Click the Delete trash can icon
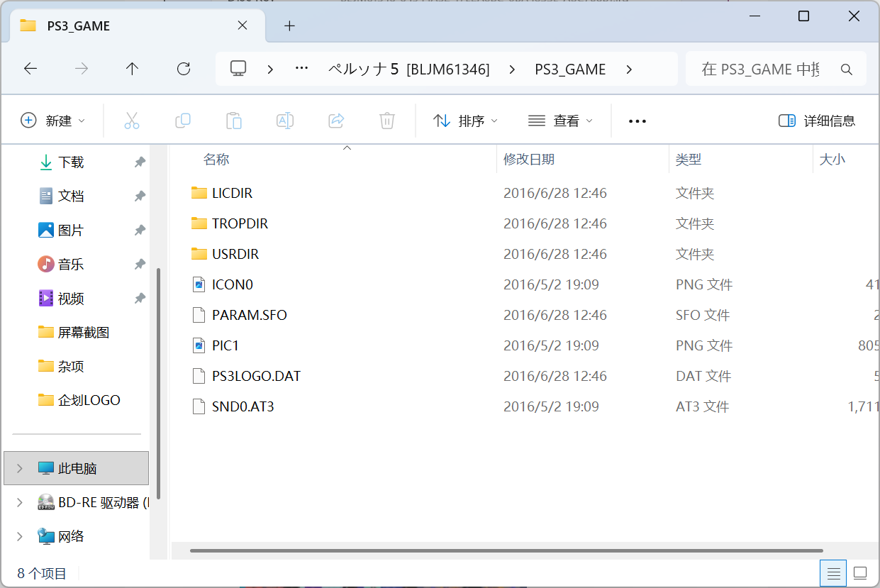The width and height of the screenshot is (880, 588). [x=387, y=121]
